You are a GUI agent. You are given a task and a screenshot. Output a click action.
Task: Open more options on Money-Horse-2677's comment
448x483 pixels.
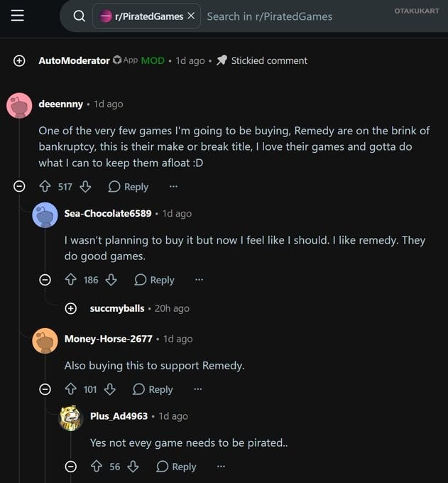coord(198,389)
